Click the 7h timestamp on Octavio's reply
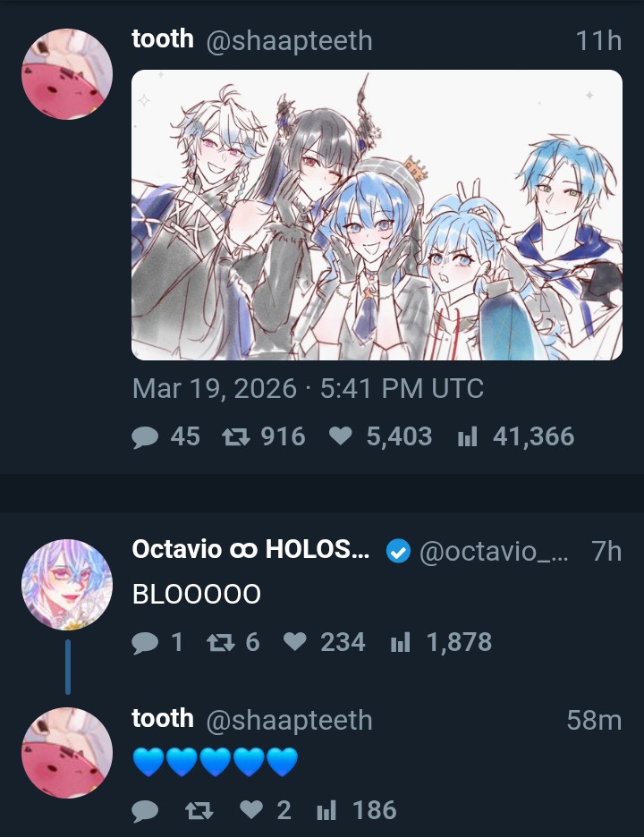The image size is (644, 837). pos(606,550)
